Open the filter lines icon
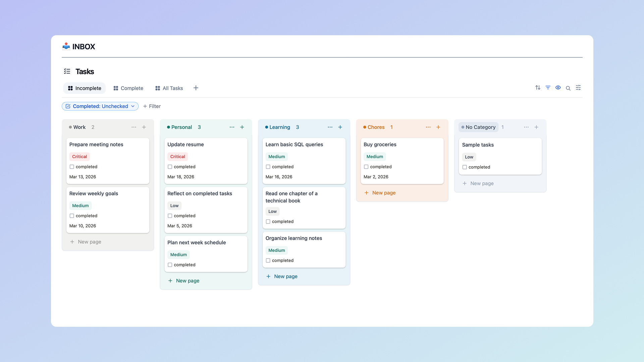This screenshot has width=644, height=362. click(548, 87)
